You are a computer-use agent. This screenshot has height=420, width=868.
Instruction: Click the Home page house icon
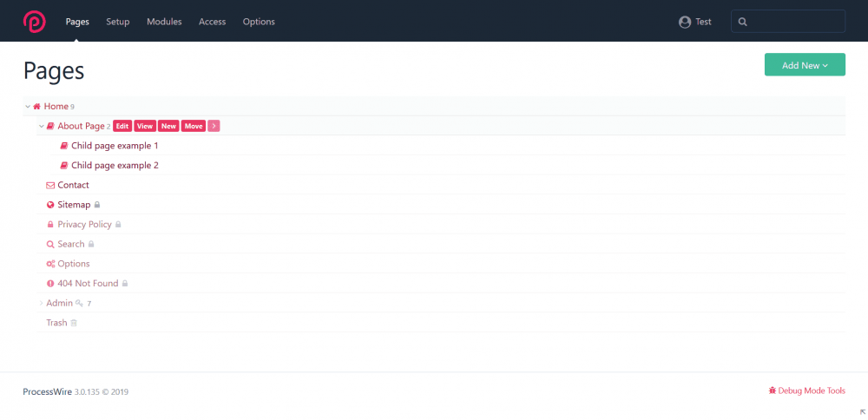coord(37,107)
